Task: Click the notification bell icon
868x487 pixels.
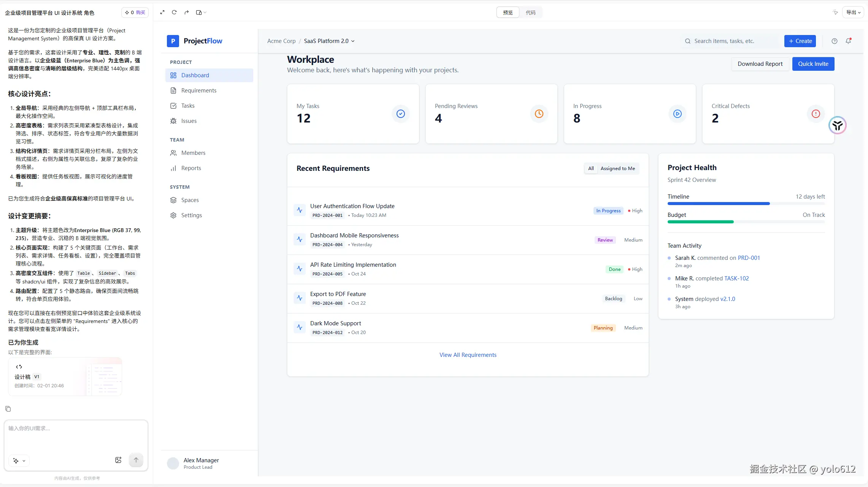Action: tap(848, 41)
